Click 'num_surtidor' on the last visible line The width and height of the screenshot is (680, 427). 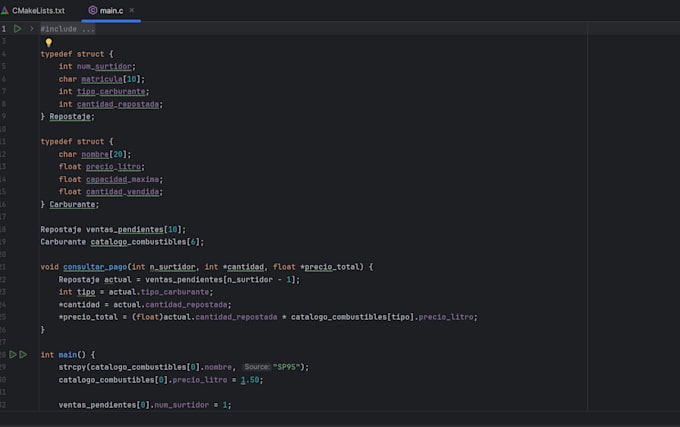point(181,405)
